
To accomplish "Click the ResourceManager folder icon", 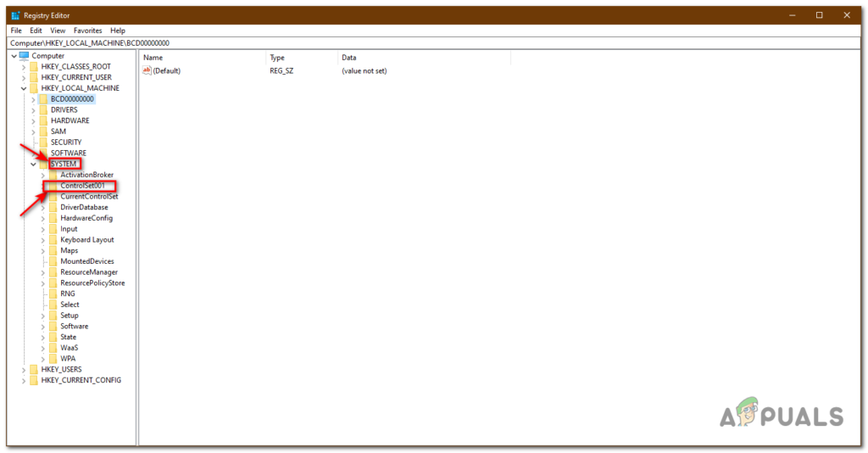I will tap(53, 272).
